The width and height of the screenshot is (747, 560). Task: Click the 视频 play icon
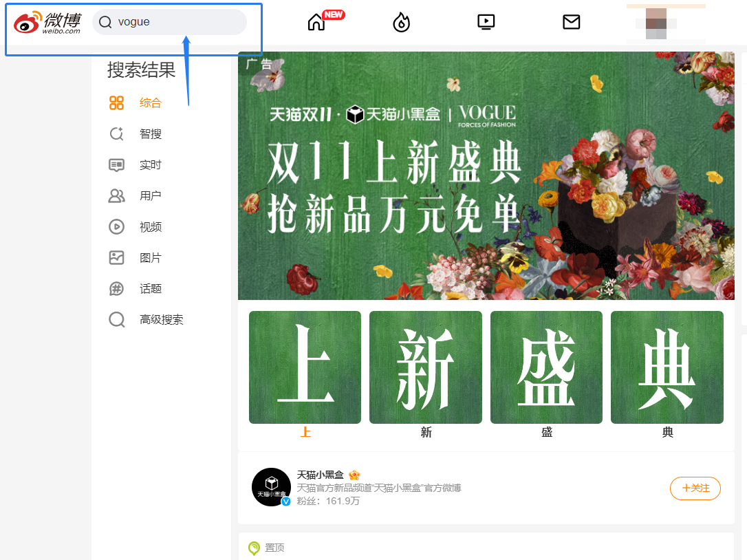(x=117, y=227)
